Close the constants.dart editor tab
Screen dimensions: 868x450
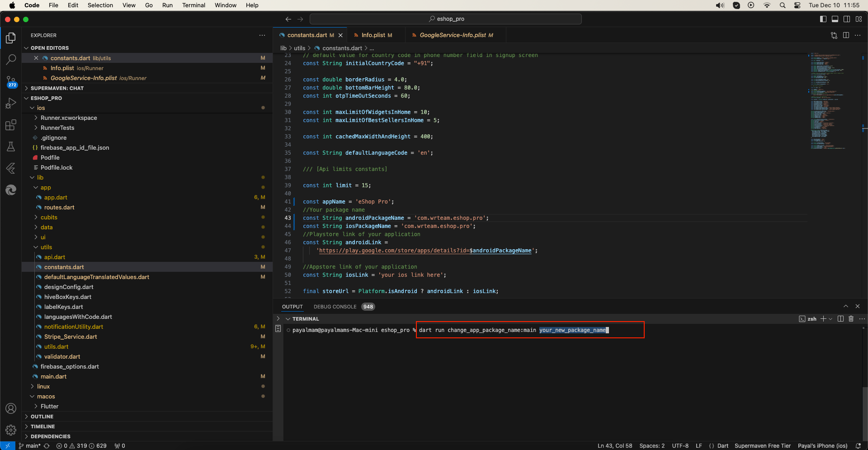340,35
